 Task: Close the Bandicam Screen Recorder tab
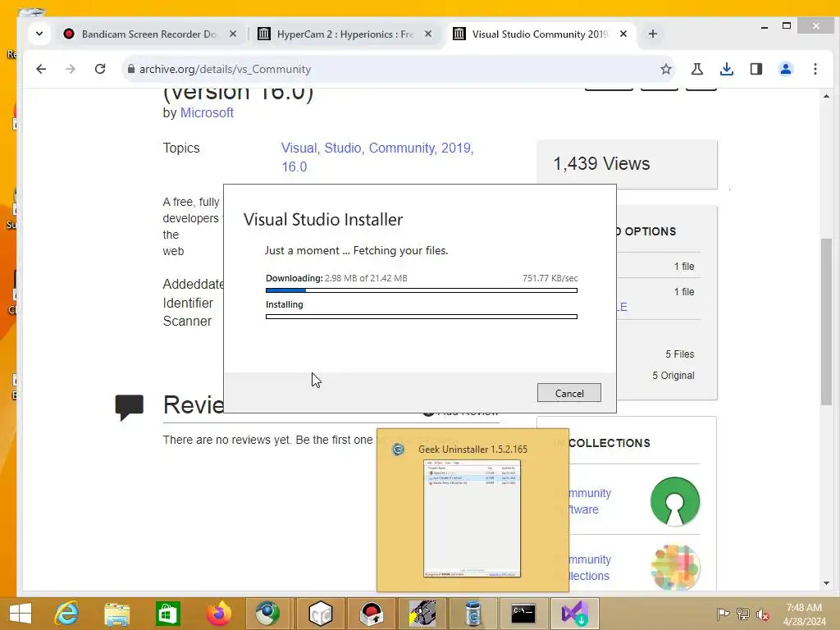pyautogui.click(x=233, y=34)
